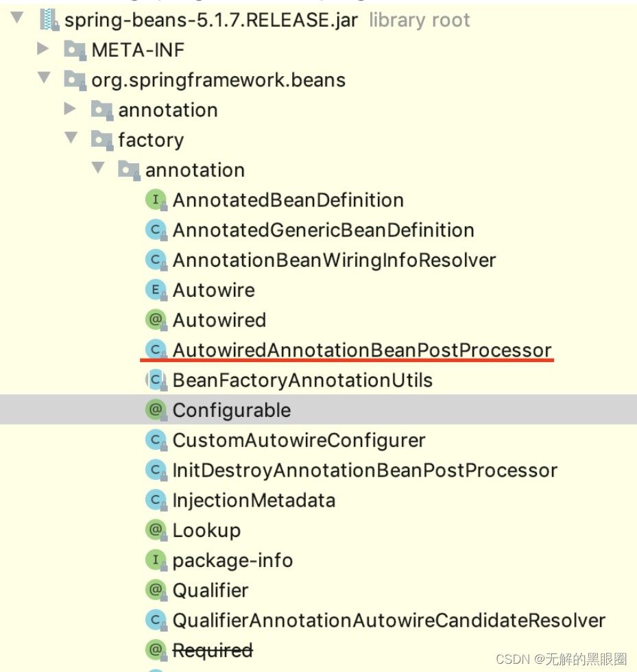The height and width of the screenshot is (672, 637).
Task: Expand the top-level annotation package arrow
Action: pyautogui.click(x=70, y=108)
